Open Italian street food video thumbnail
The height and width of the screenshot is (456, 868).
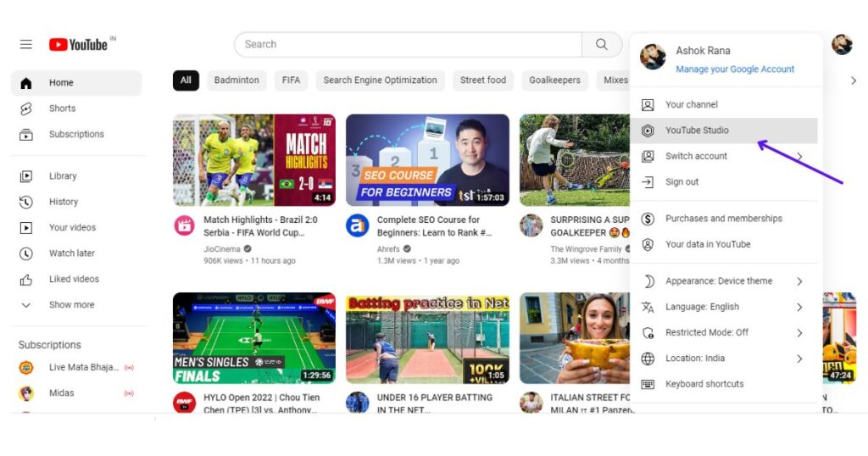(575, 338)
